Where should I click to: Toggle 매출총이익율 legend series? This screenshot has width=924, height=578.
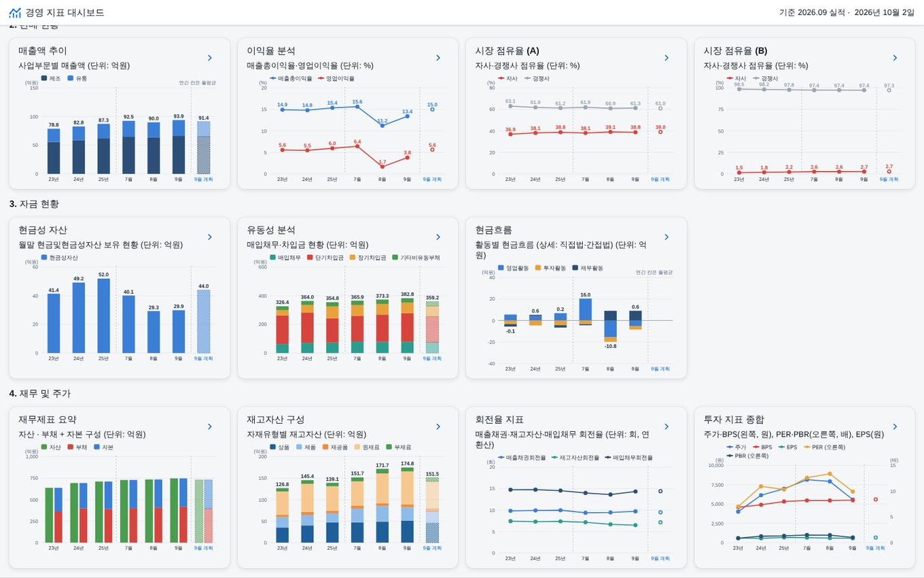(291, 78)
